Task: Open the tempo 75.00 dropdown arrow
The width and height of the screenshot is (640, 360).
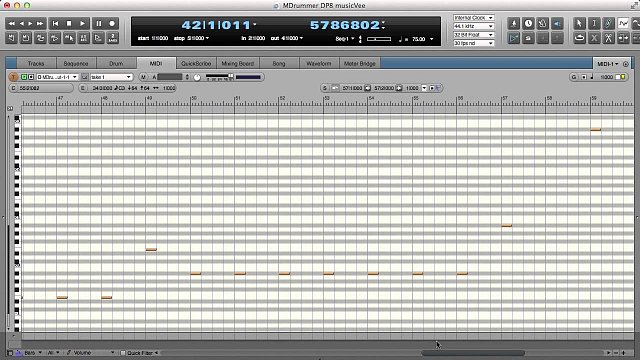Action: coord(431,39)
